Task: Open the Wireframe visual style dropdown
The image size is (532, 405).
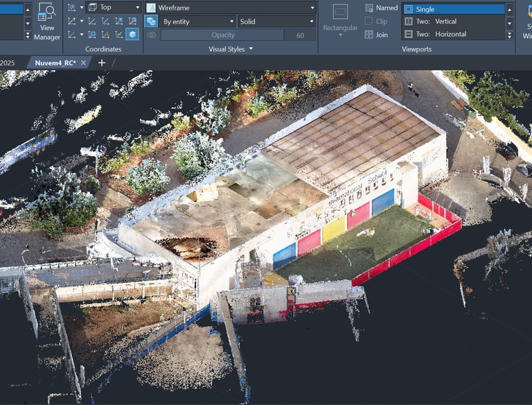Action: click(x=312, y=8)
